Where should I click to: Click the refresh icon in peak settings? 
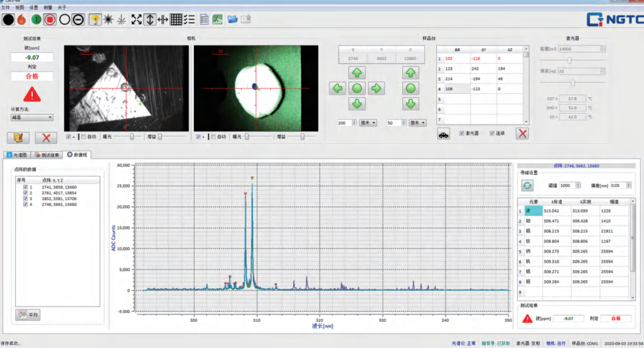pyautogui.click(x=528, y=186)
